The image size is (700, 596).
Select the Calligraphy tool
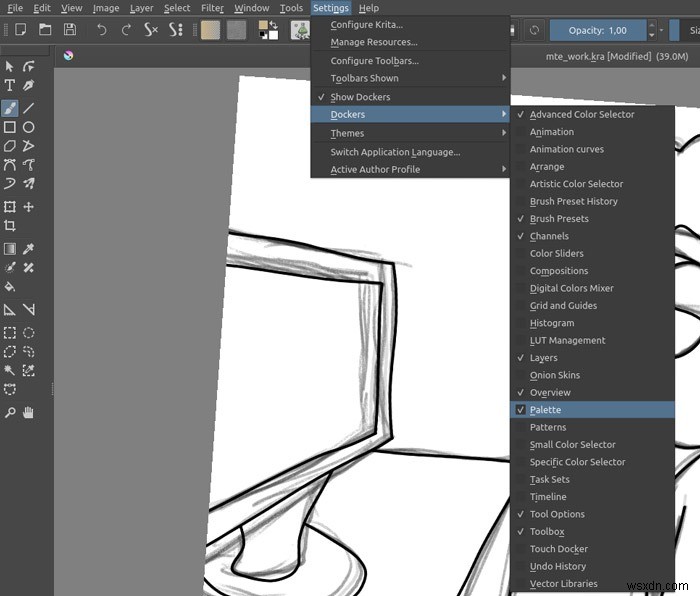coord(29,85)
